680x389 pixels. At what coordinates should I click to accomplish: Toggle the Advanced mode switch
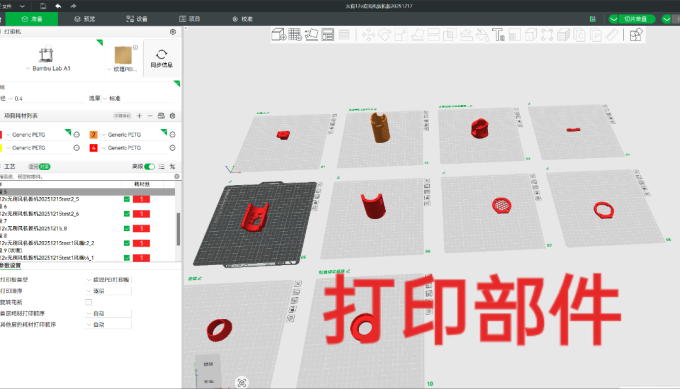[149, 167]
